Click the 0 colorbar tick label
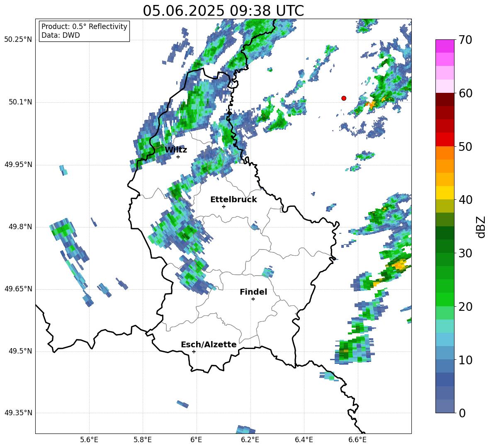The width and height of the screenshot is (491, 448). pyautogui.click(x=462, y=413)
